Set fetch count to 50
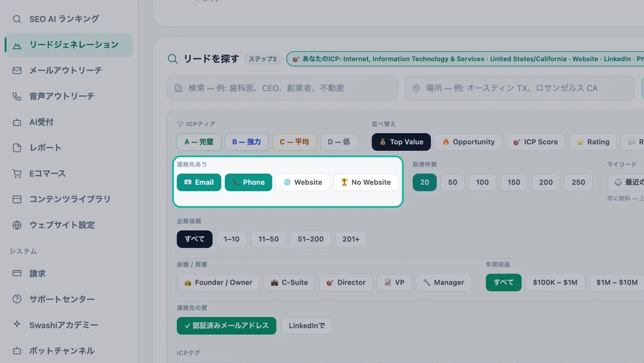The width and height of the screenshot is (644, 363). click(x=453, y=182)
